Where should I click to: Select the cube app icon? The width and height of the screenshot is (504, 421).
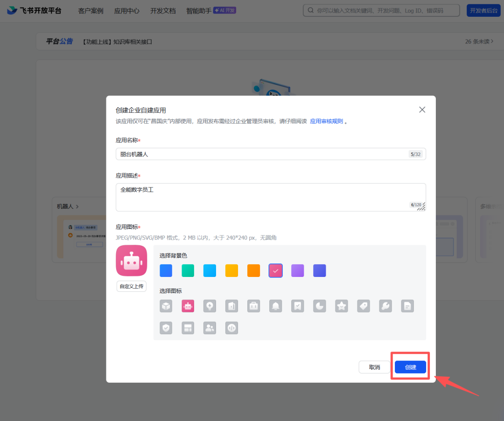tap(166, 306)
